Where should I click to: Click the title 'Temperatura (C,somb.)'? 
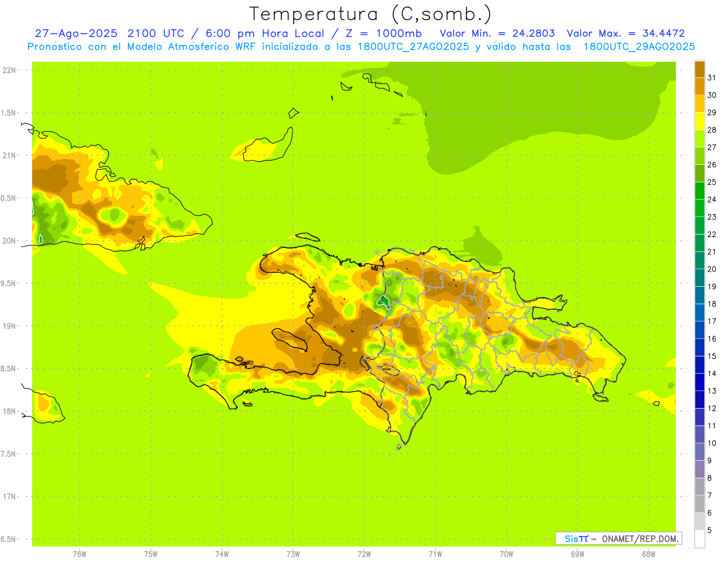point(371,15)
